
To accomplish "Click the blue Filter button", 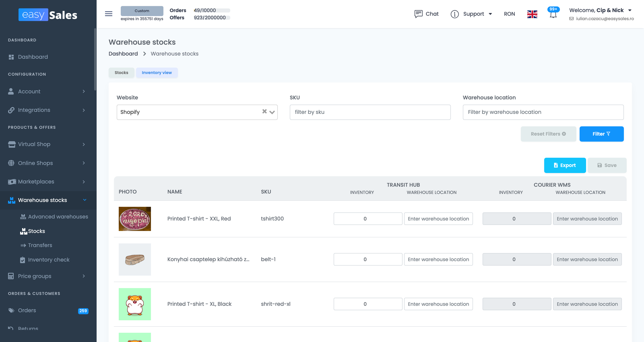I will pos(601,134).
